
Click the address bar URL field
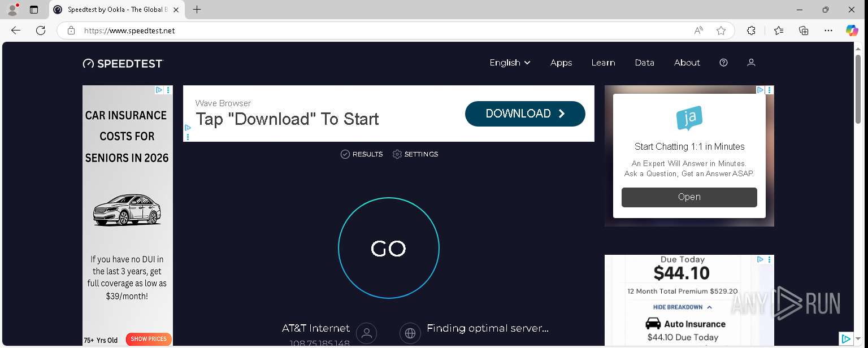click(384, 31)
